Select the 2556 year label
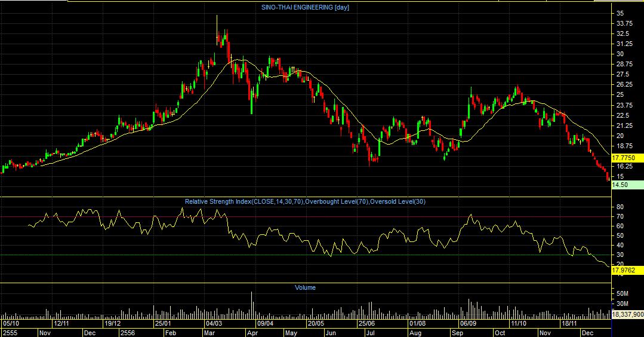644x337 pixels. (128, 333)
